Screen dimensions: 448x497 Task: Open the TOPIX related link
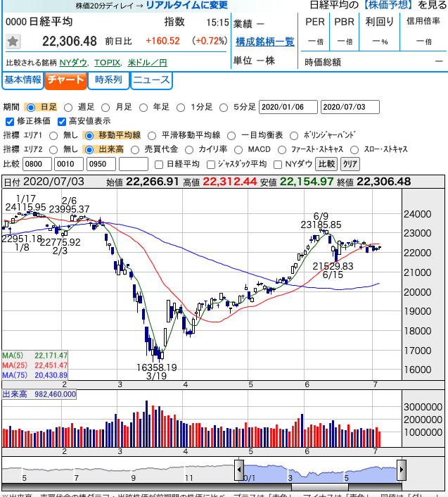(107, 63)
